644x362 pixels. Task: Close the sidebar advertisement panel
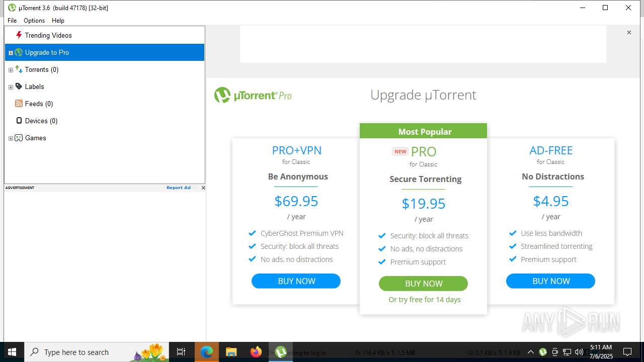[x=203, y=188]
